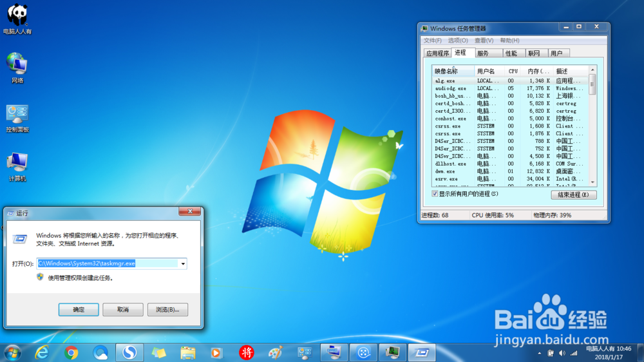
Task: Click 确定 in the Run dialog
Action: [x=79, y=309]
